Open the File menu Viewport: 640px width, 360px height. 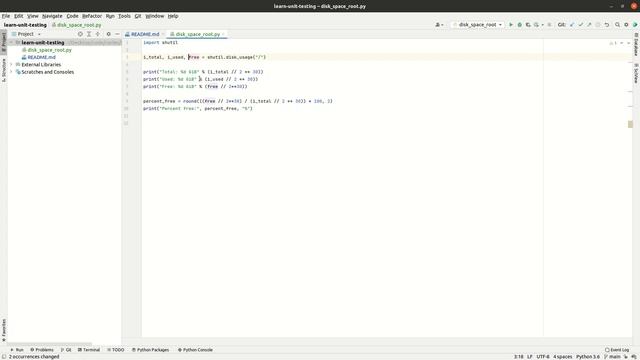6,16
